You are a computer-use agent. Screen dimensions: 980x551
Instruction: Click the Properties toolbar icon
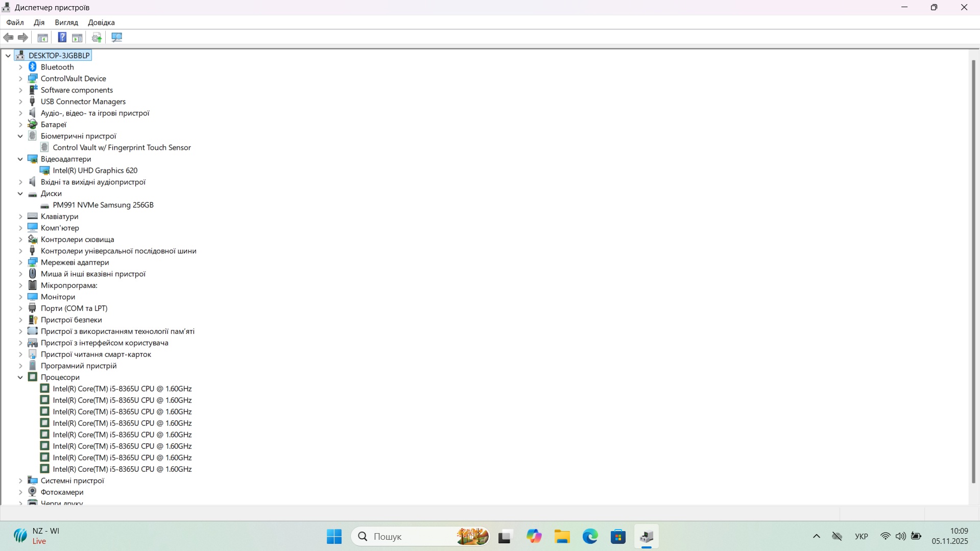pos(43,37)
